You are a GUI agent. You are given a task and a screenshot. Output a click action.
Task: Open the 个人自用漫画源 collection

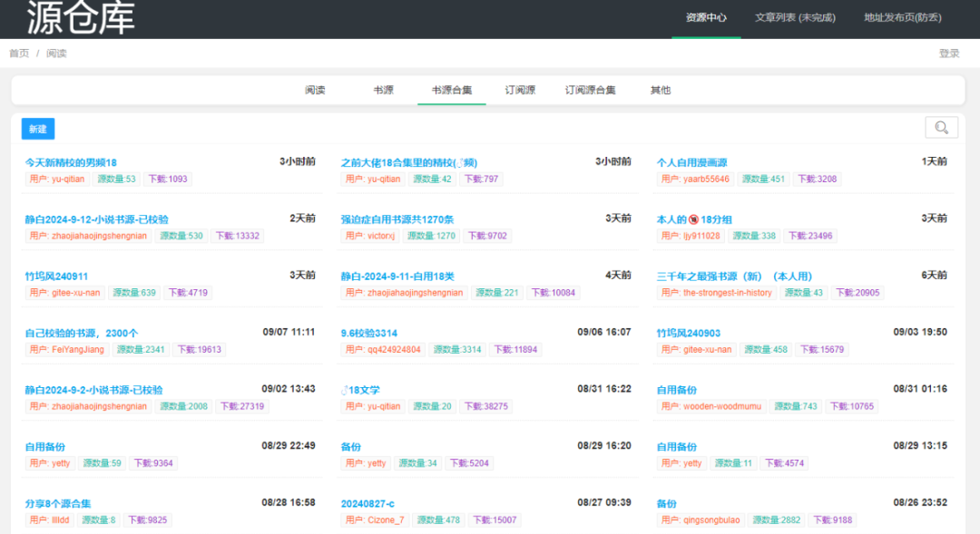693,162
